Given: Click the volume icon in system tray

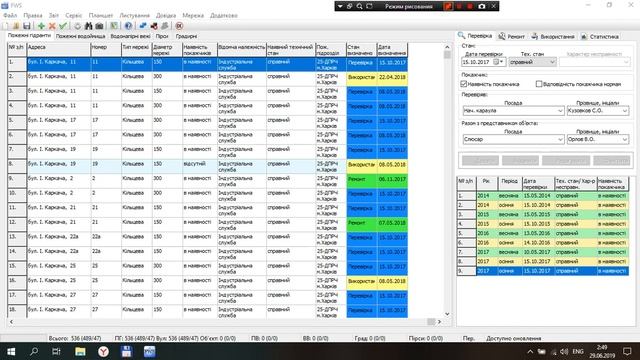Looking at the screenshot, I should click(x=564, y=351).
